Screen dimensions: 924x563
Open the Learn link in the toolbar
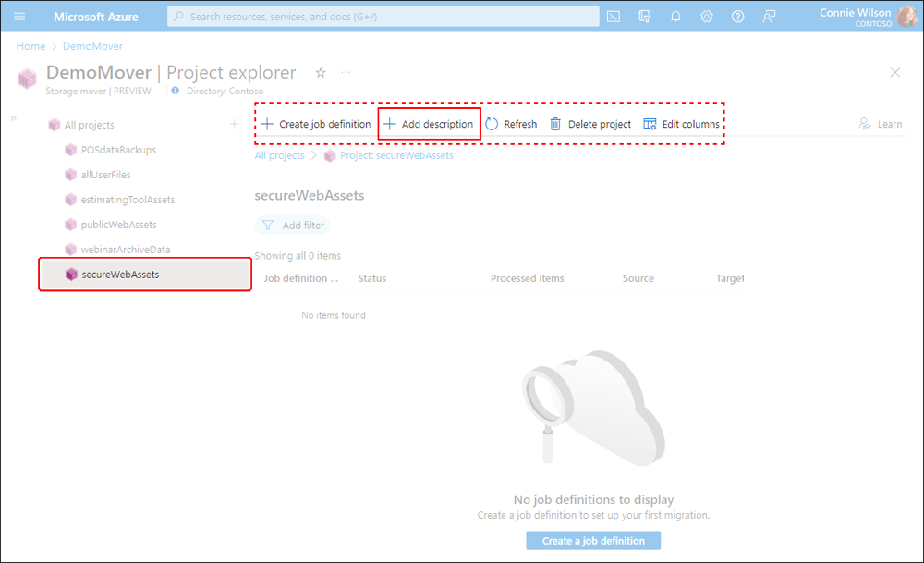click(881, 124)
